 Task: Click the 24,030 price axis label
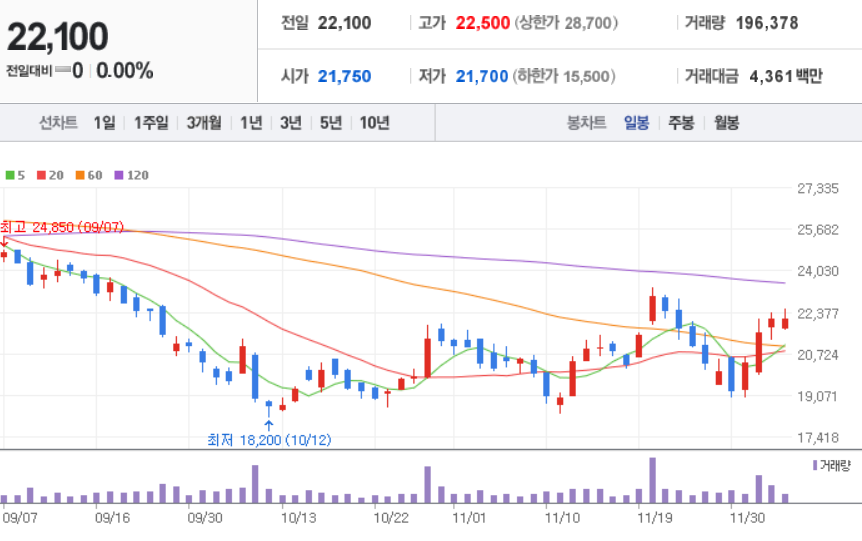(x=818, y=271)
